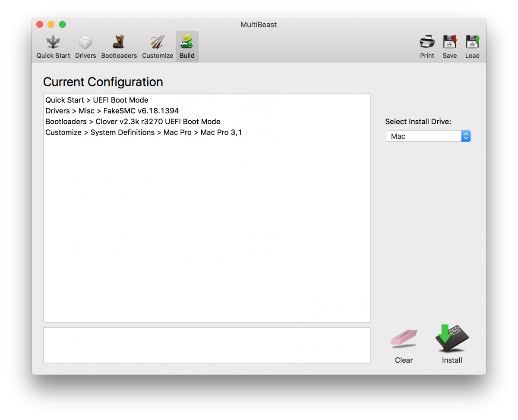518x420 pixels.
Task: Select the Build toolbar tab
Action: click(x=187, y=47)
